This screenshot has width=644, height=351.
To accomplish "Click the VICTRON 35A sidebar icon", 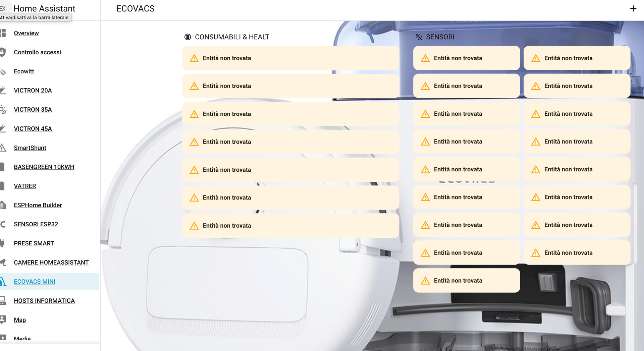I will pos(3,109).
